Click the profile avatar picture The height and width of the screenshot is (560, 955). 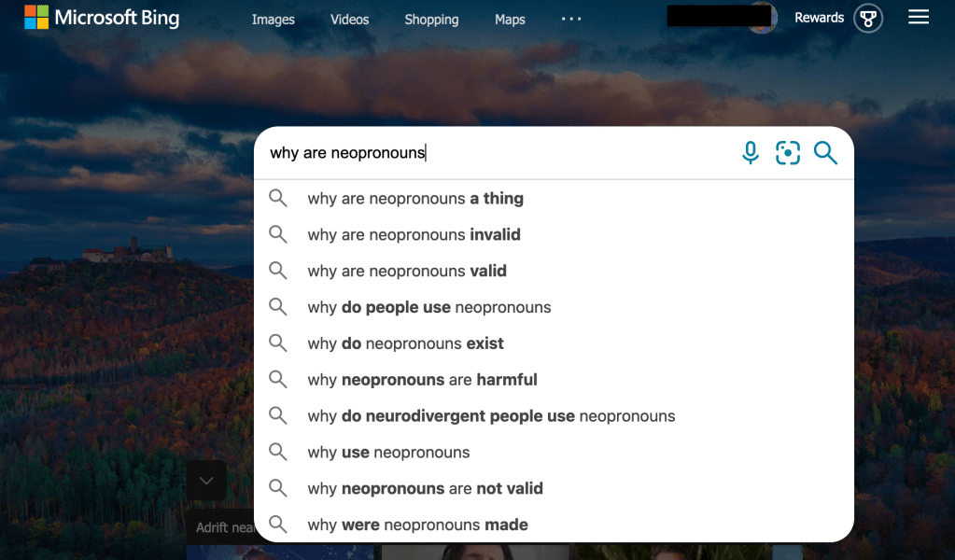pos(763,18)
